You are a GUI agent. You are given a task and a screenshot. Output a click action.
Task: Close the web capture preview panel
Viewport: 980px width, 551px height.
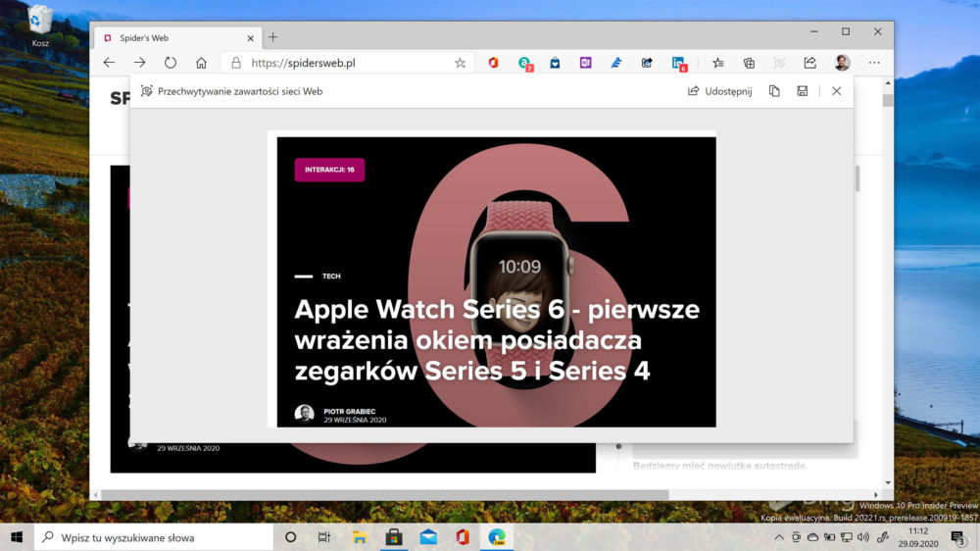836,91
